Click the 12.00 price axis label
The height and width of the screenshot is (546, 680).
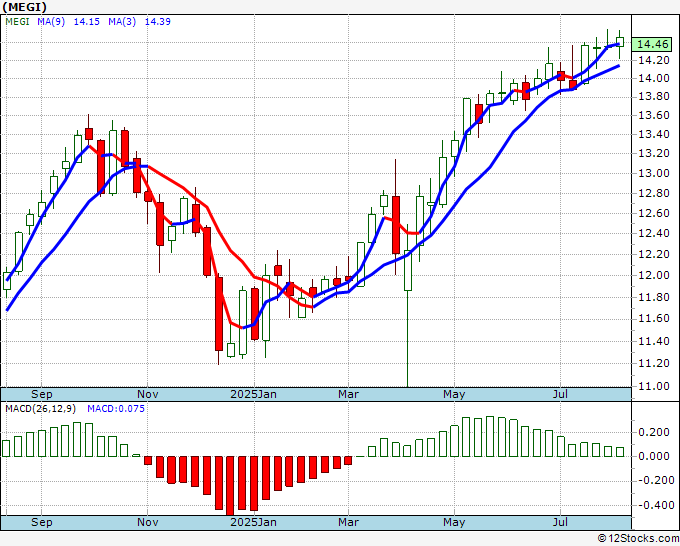coord(653,275)
